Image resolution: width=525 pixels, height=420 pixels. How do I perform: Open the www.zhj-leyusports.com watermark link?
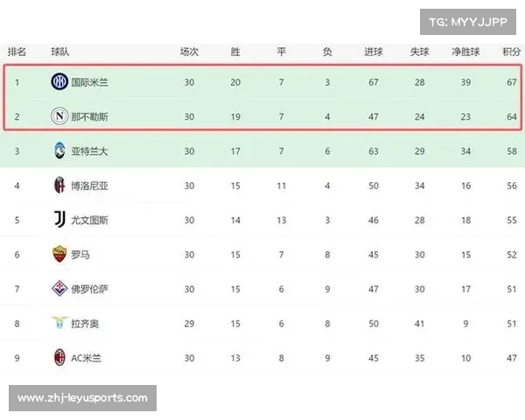82,398
